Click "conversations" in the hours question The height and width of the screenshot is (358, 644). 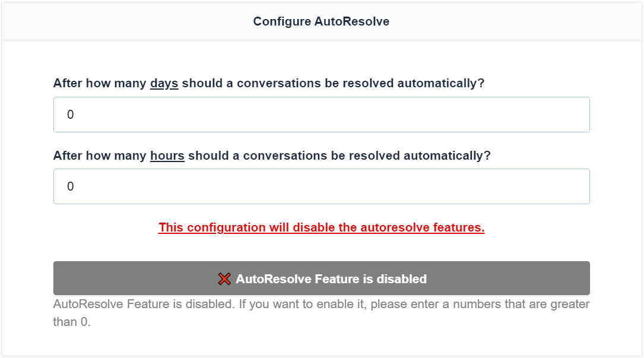tap(285, 156)
